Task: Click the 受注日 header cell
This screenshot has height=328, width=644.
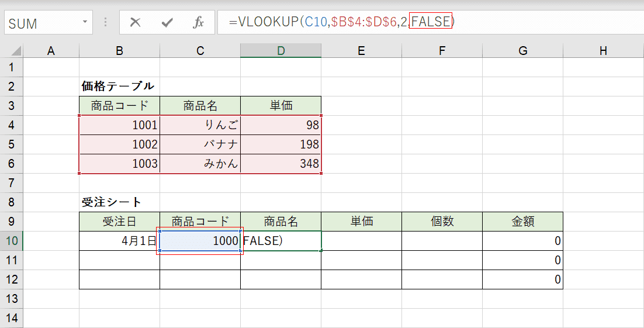Action: coord(120,222)
